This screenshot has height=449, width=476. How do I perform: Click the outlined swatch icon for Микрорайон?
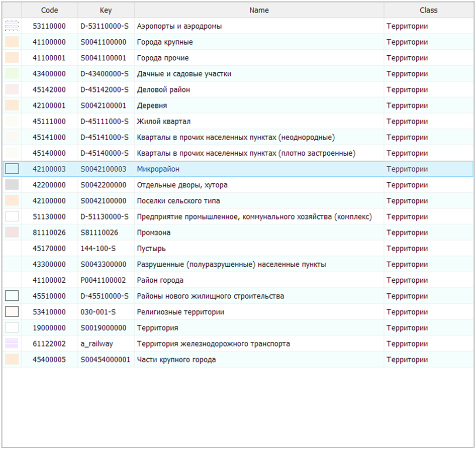click(12, 169)
